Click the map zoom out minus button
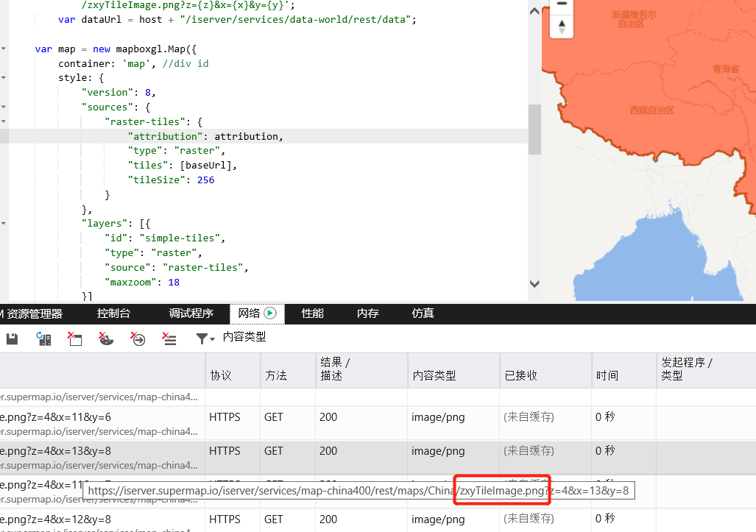The height and width of the screenshot is (532, 756). coord(562,4)
